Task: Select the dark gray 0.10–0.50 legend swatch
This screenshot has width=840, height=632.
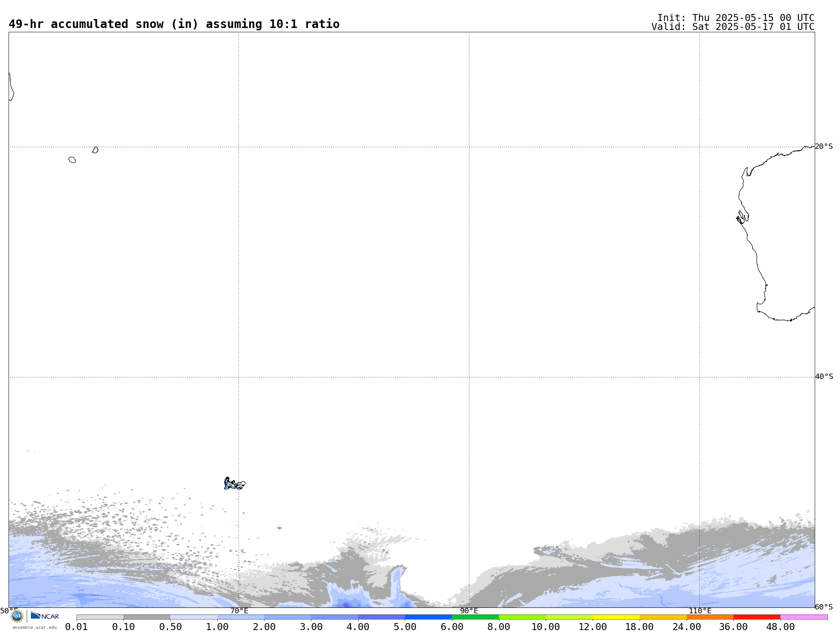Action: (x=147, y=617)
